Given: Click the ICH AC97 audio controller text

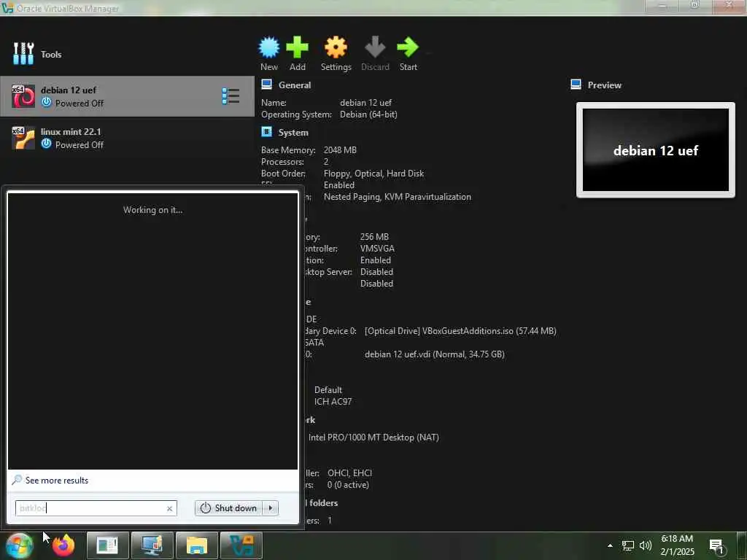Looking at the screenshot, I should 333,402.
